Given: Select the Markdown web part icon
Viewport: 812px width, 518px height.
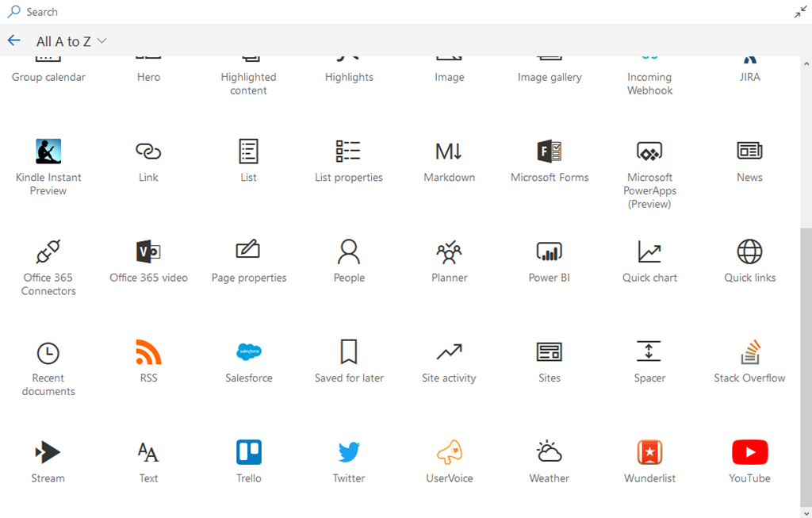Looking at the screenshot, I should pos(449,152).
